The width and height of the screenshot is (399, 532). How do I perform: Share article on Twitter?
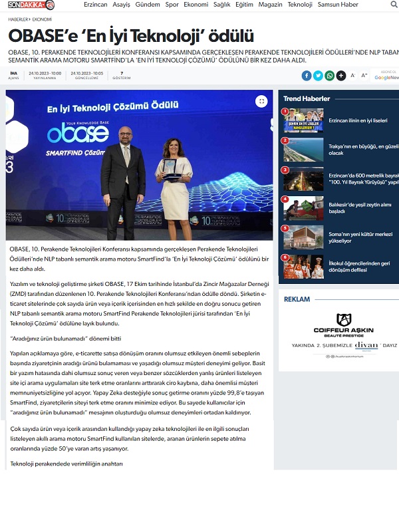[x=318, y=75]
